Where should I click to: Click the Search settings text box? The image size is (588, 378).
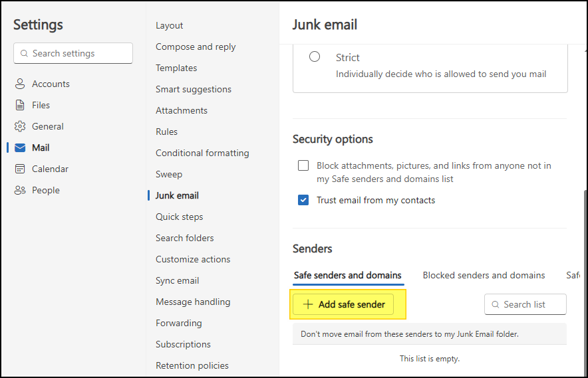click(73, 53)
